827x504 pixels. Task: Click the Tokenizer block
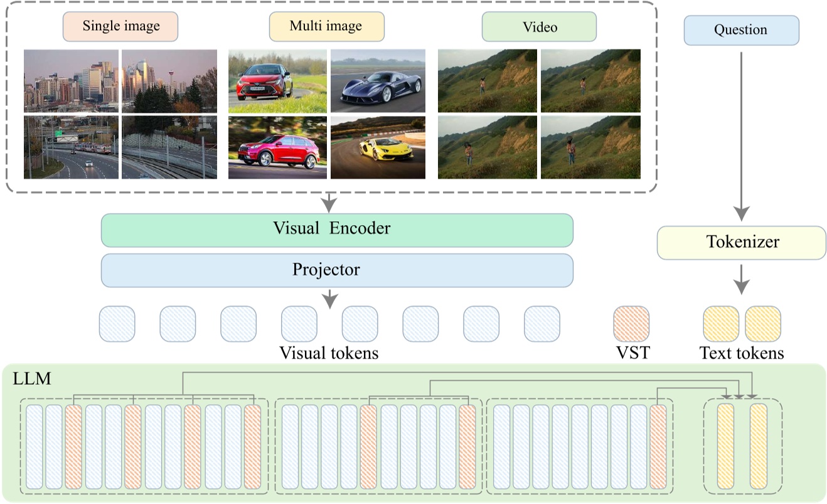click(742, 242)
